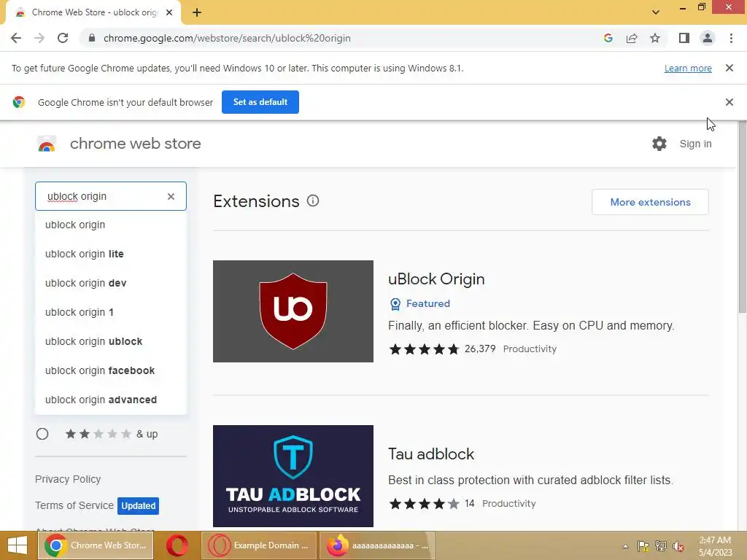Screen dimensions: 747x560
Task: Reload the current page
Action: tap(63, 38)
